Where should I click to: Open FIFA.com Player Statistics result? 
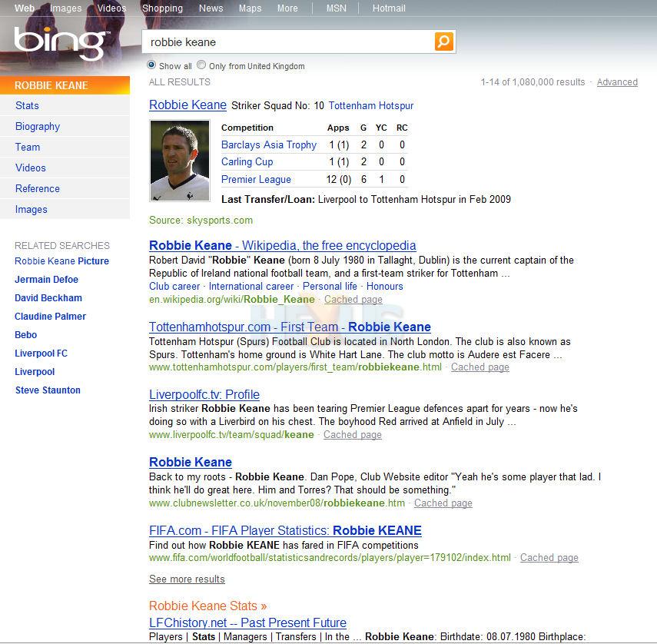pos(285,530)
